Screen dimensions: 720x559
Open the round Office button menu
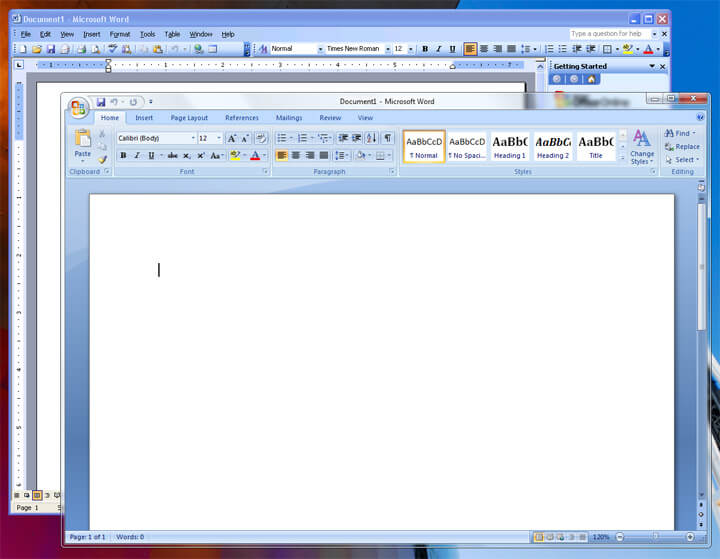78,108
